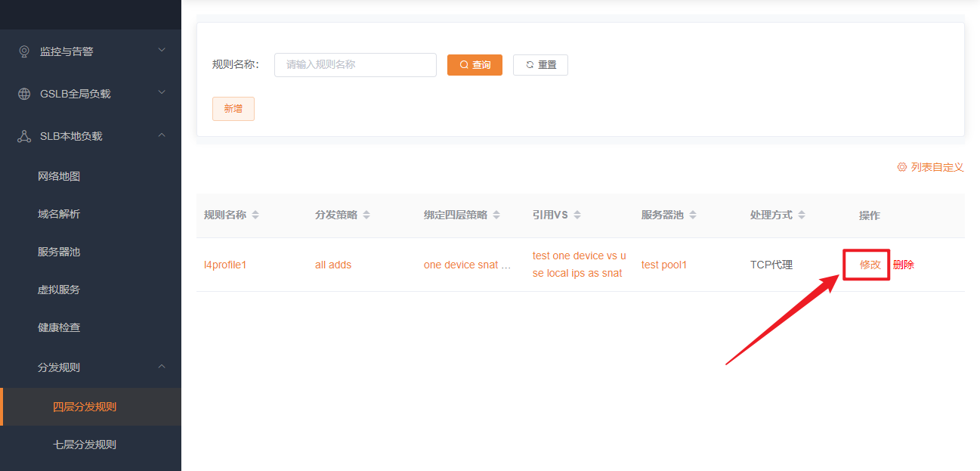Sort by 分发策略 column arrows
The image size is (980, 471).
(366, 215)
